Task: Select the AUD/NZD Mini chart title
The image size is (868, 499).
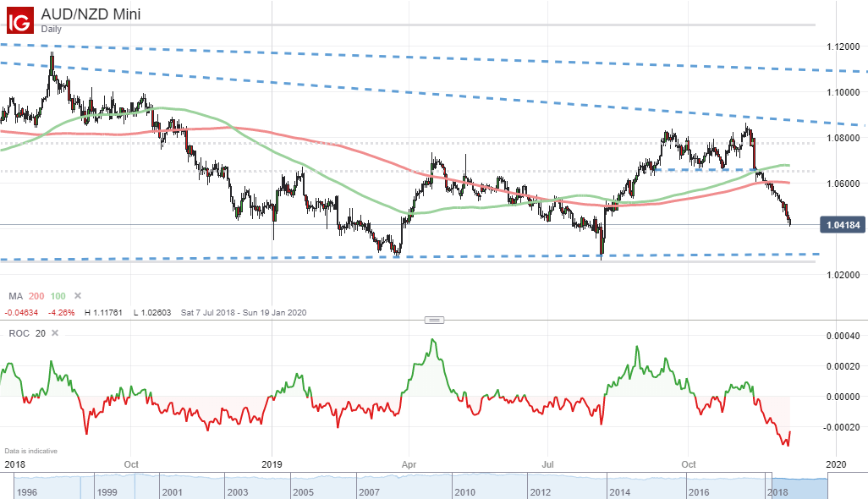Action: (91, 14)
